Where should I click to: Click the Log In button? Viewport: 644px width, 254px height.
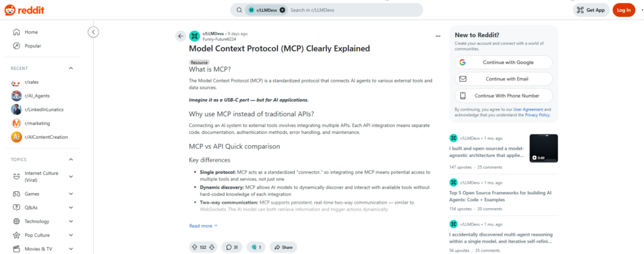click(623, 10)
